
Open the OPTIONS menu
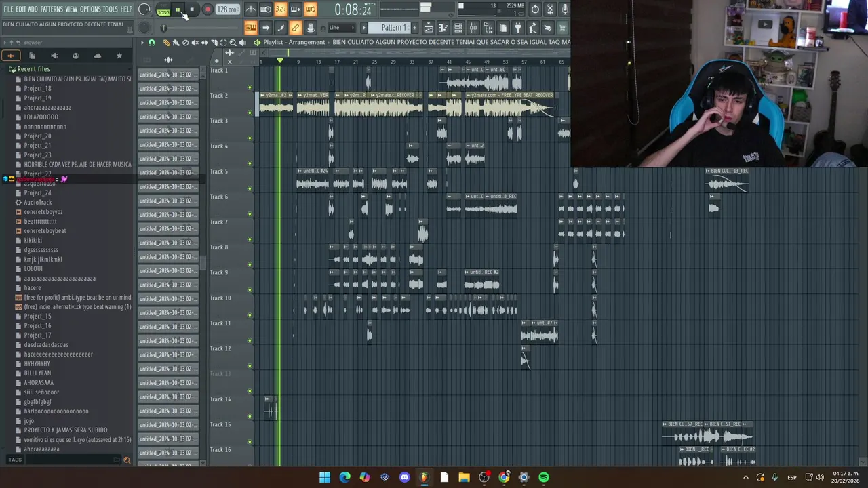[90, 9]
